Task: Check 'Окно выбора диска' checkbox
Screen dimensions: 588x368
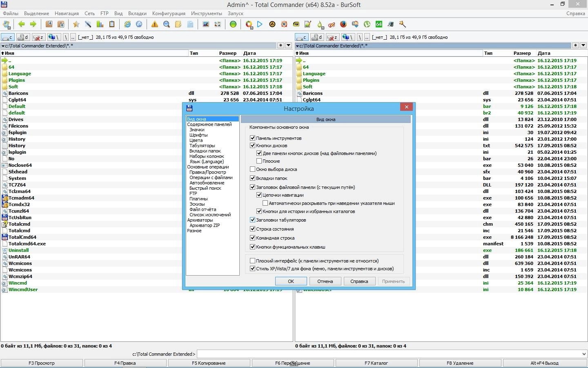Action: [252, 169]
